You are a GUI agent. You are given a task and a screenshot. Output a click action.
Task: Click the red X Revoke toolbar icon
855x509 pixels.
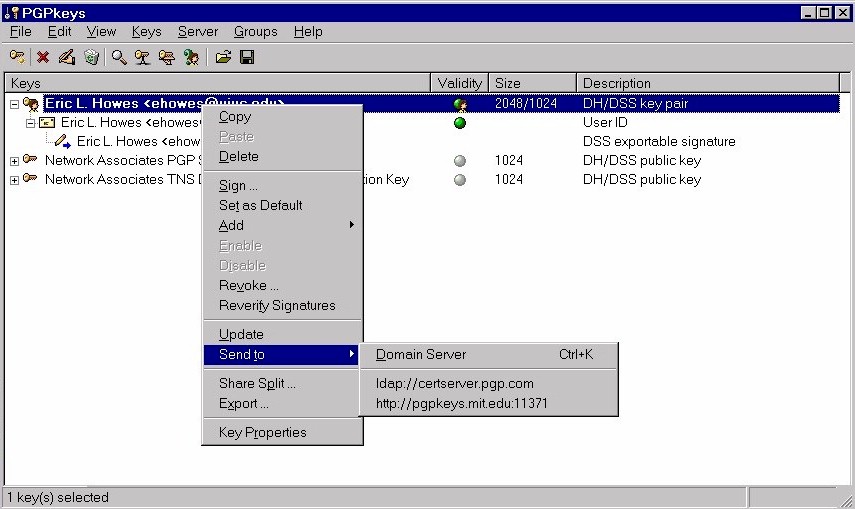(x=43, y=57)
